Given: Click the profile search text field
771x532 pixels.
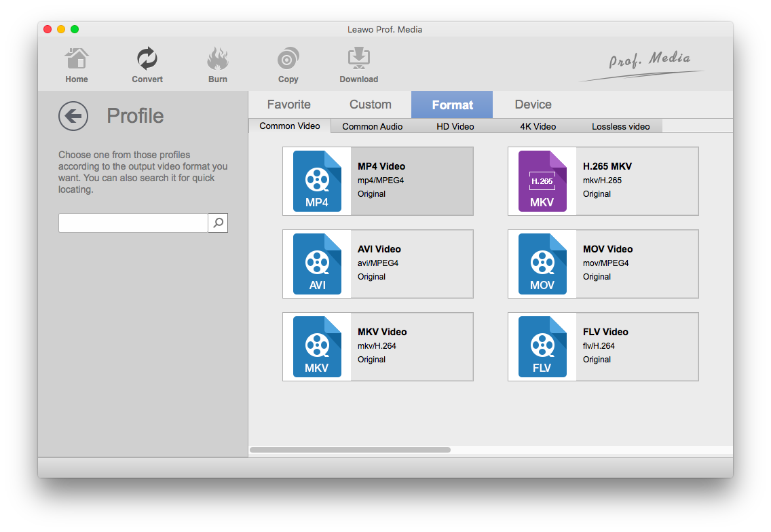Looking at the screenshot, I should point(133,223).
